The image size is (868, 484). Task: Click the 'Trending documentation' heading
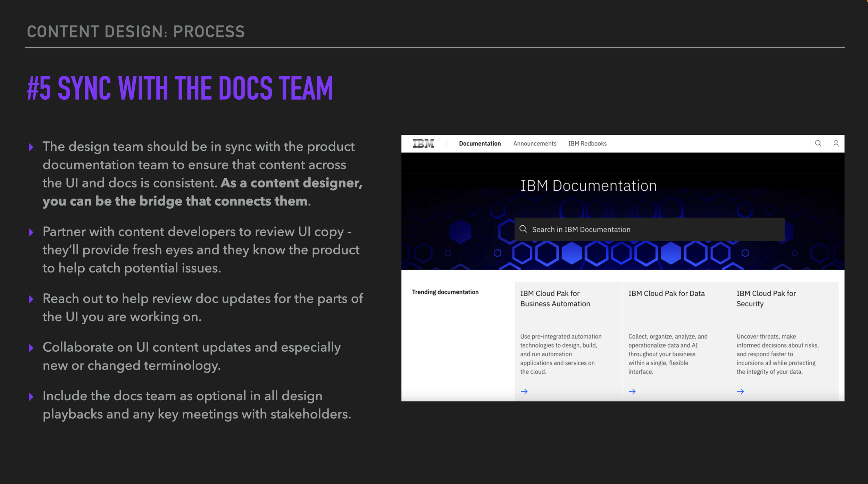[445, 292]
